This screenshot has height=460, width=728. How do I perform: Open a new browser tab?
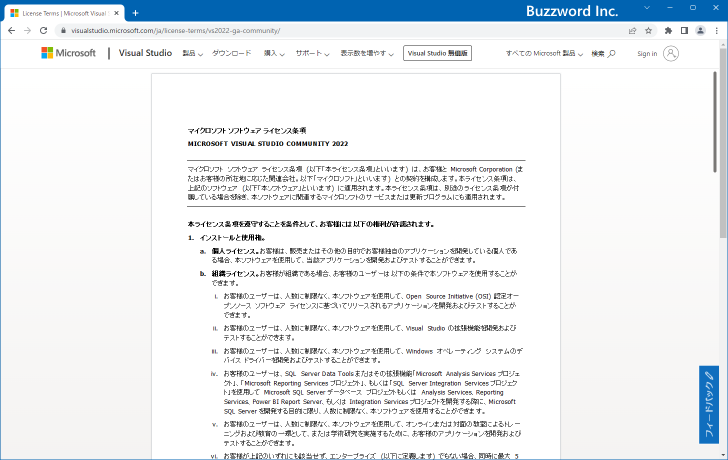135,13
